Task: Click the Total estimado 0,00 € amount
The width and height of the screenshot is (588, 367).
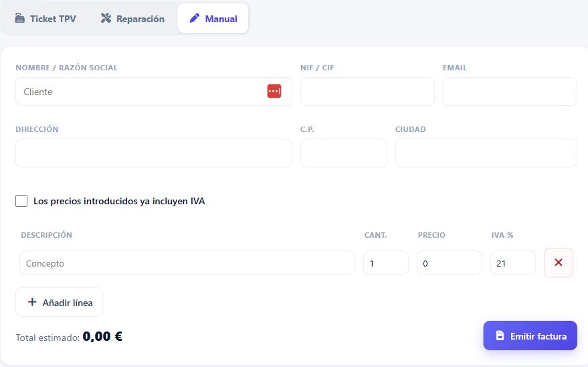Action: coord(102,336)
